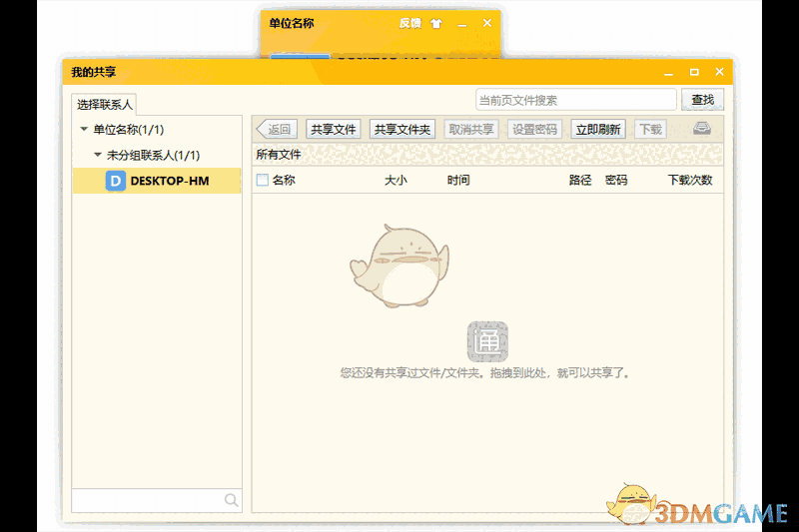This screenshot has width=799, height=532.
Task: Click the magnifier icon in contact search box
Action: click(x=232, y=500)
